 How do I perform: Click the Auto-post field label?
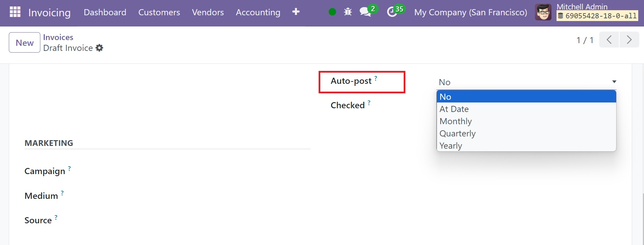click(351, 81)
